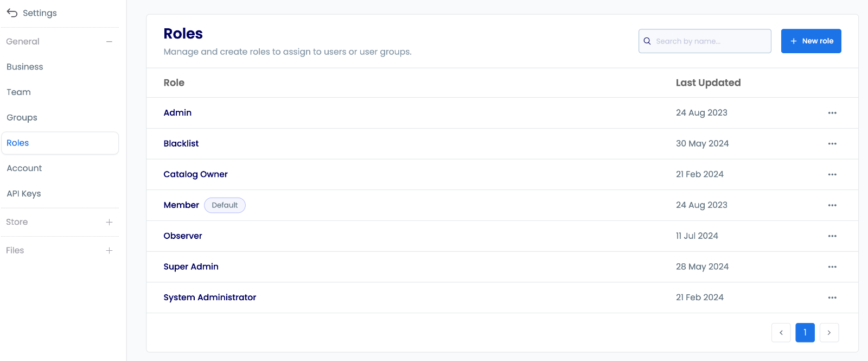The height and width of the screenshot is (361, 868).
Task: Open the three-dot menu for Catalog Owner
Action: (832, 174)
